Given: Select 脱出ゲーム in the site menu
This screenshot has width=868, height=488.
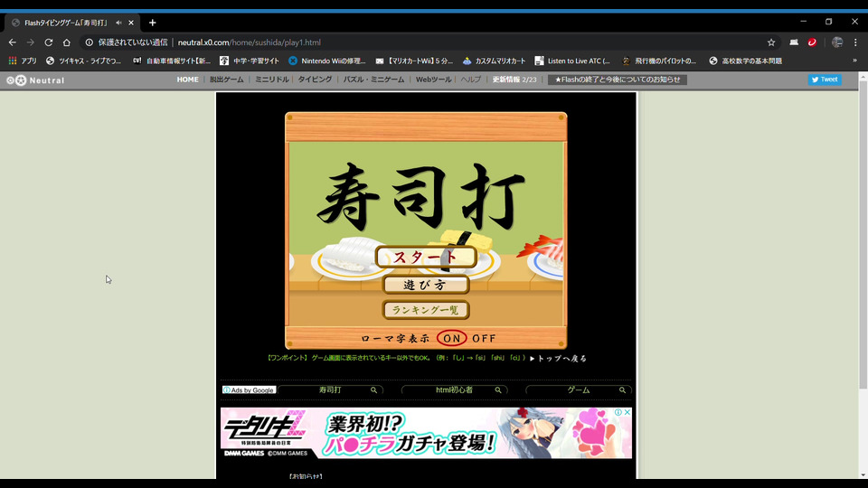Looking at the screenshot, I should 226,80.
